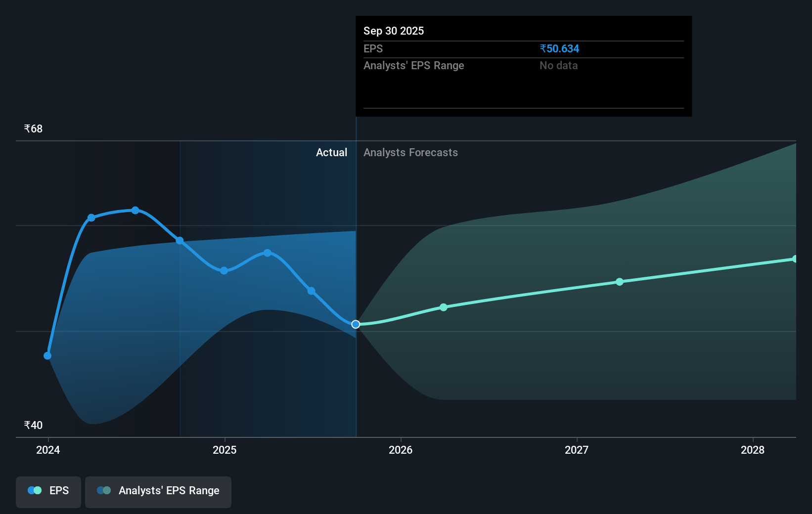
Task: Collapse the Analysts' EPS Range tooltip row
Action: click(413, 65)
